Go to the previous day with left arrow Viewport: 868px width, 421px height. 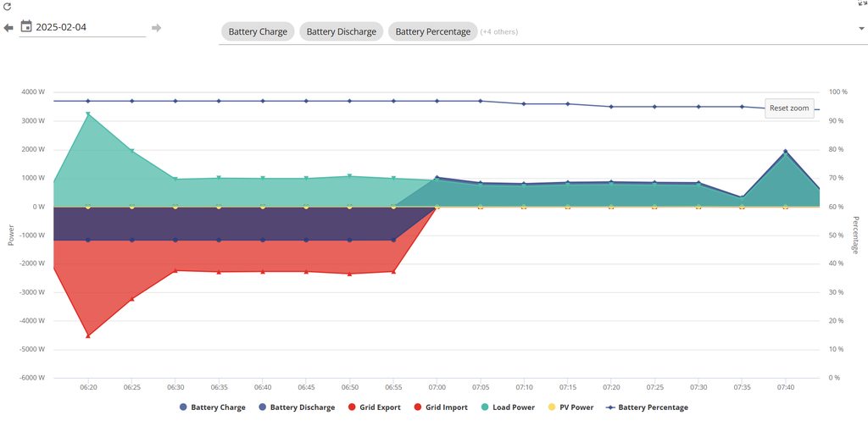coord(8,28)
